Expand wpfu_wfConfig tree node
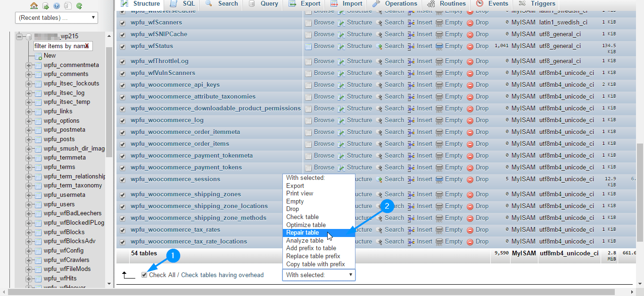 coord(29,251)
